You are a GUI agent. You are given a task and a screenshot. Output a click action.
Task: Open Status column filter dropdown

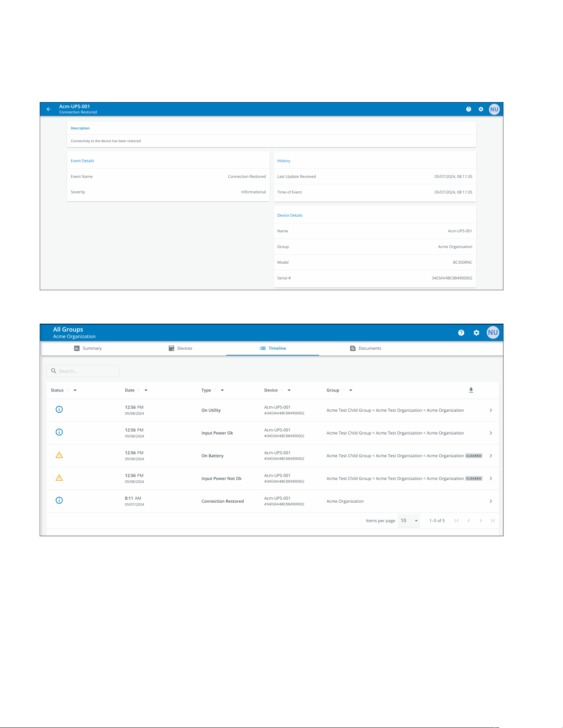(75, 390)
